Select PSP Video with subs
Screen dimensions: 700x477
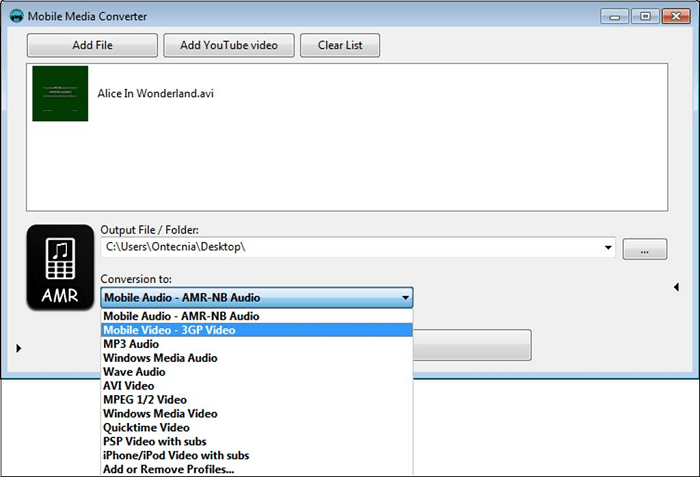click(x=257, y=441)
